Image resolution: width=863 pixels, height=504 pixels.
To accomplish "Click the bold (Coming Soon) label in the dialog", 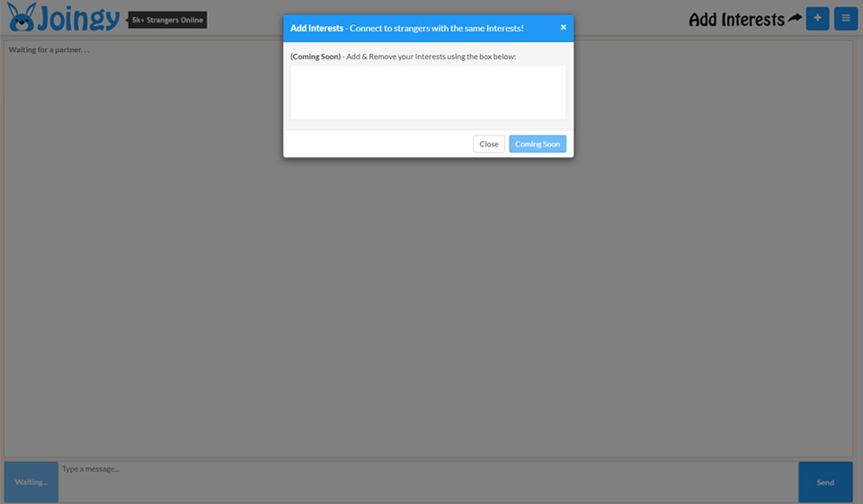I will [316, 57].
